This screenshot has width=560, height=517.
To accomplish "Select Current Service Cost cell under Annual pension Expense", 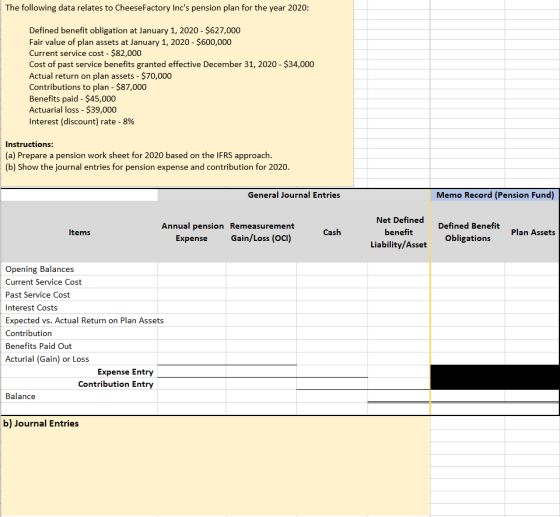I will click(x=191, y=282).
